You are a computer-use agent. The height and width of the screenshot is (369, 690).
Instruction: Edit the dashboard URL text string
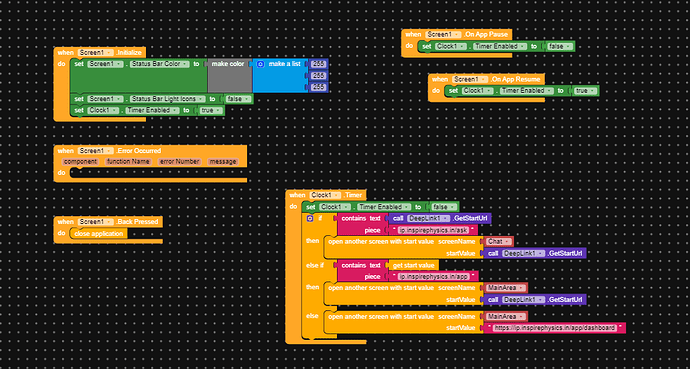click(x=554, y=328)
